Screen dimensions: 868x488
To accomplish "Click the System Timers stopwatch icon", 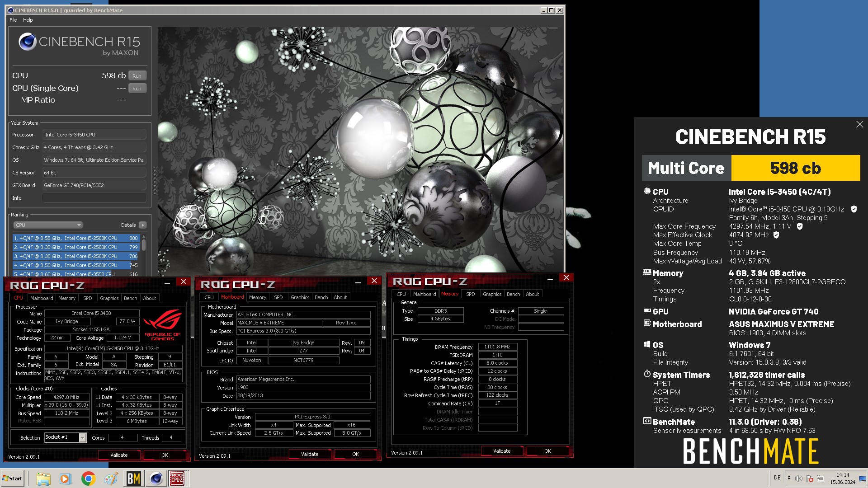I will point(647,374).
